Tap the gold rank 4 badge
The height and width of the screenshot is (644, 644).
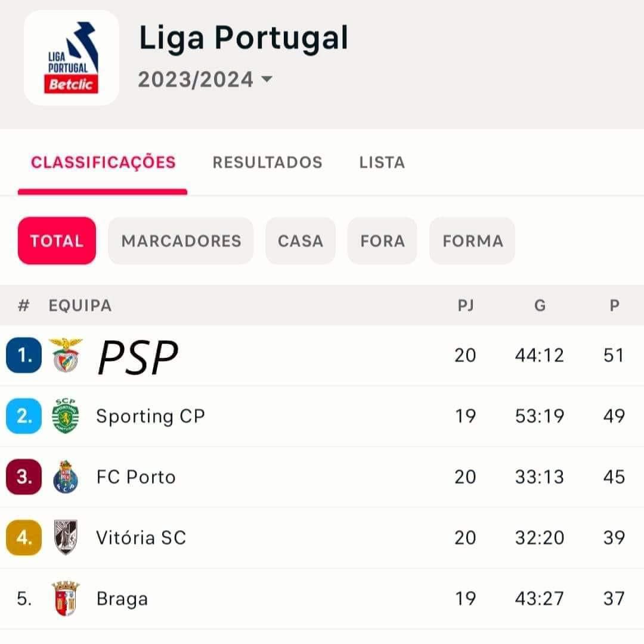click(x=24, y=538)
